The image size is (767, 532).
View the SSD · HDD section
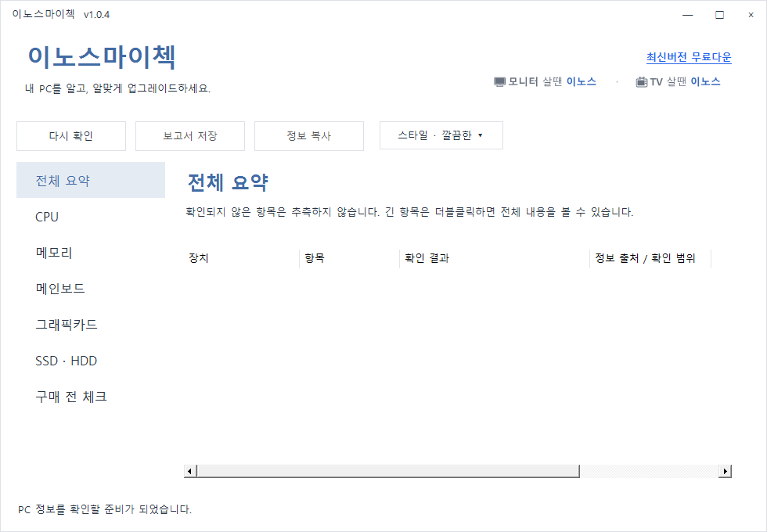tap(91, 361)
